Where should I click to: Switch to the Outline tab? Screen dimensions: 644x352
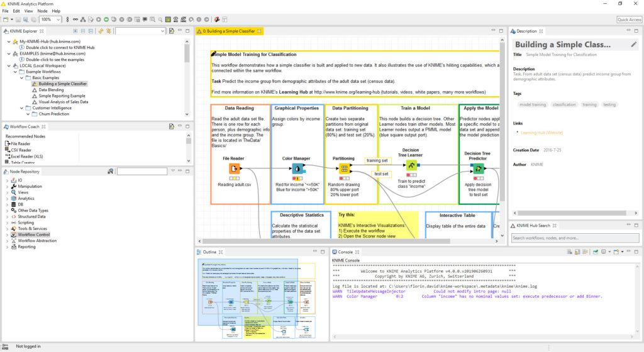[x=209, y=252]
